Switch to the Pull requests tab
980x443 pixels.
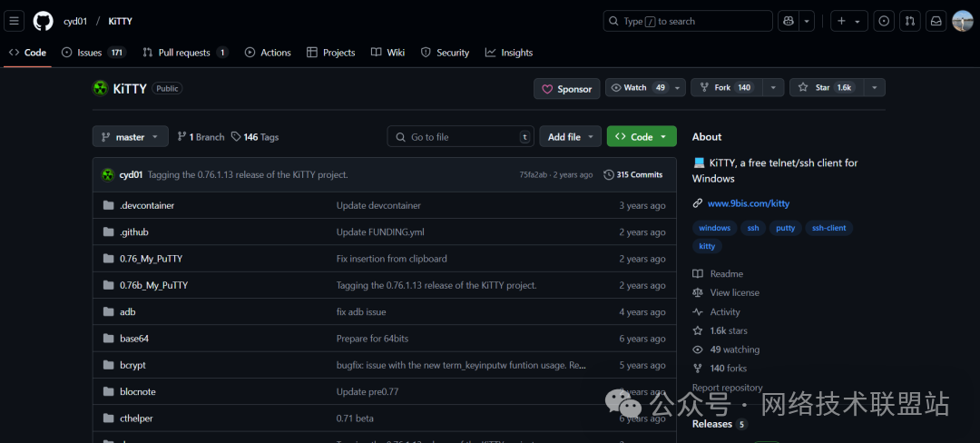(186, 53)
